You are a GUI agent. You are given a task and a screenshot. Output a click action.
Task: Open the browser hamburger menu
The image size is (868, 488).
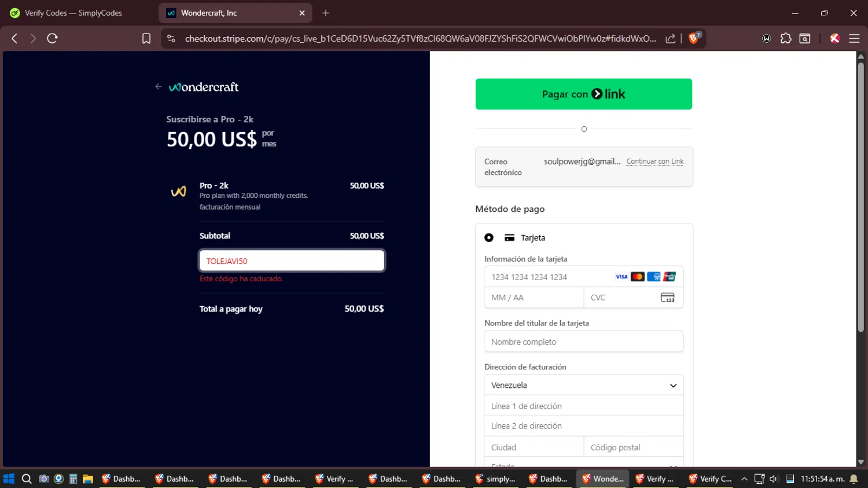(x=854, y=38)
